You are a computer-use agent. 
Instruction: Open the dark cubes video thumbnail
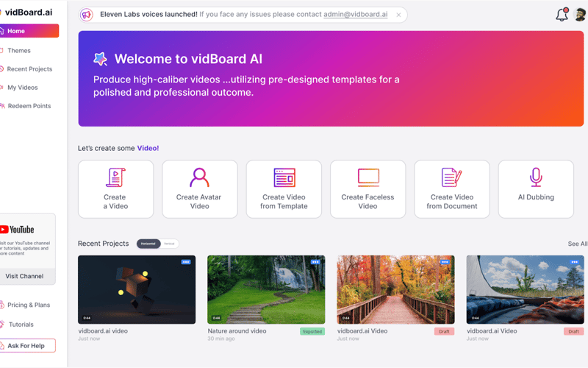click(x=137, y=289)
